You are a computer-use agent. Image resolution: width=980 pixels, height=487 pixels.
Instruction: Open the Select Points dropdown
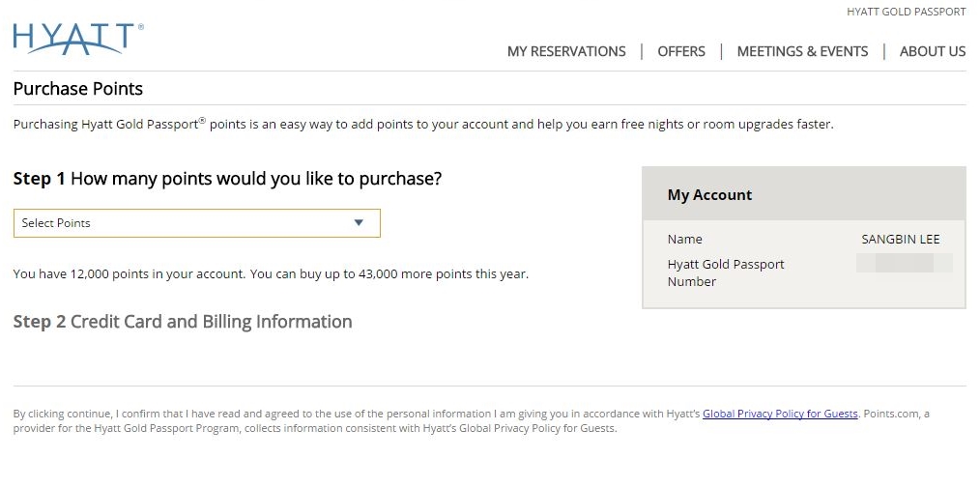pos(197,223)
